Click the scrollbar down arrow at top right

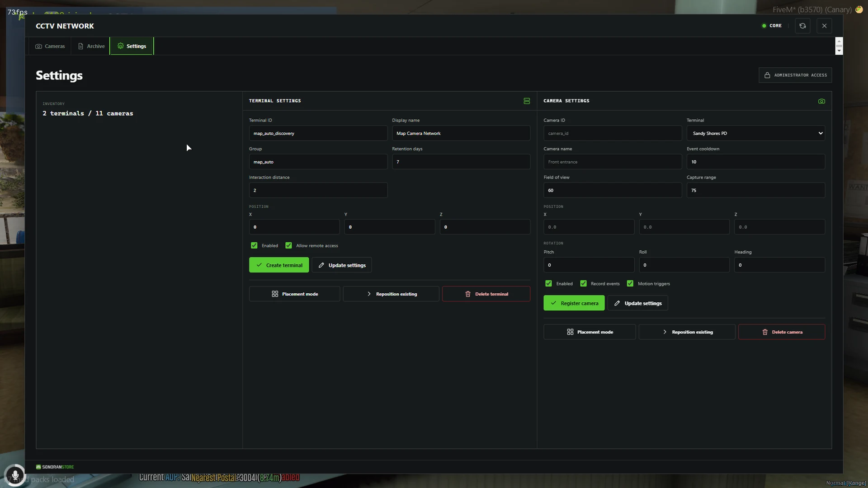pyautogui.click(x=839, y=51)
